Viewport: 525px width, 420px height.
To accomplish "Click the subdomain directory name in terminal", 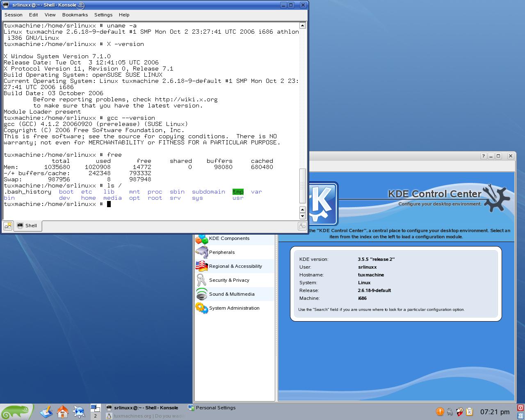I will pos(208,192).
